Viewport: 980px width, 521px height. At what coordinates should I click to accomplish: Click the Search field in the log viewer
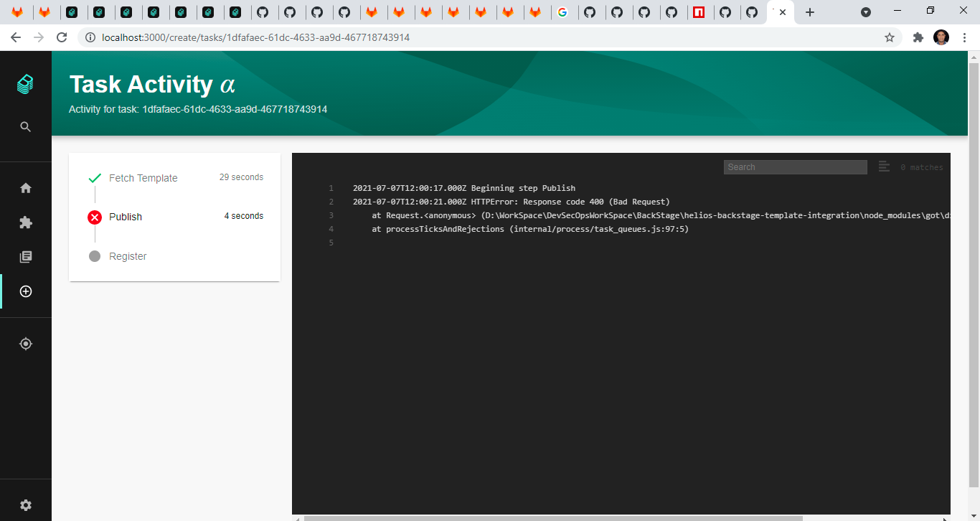795,166
